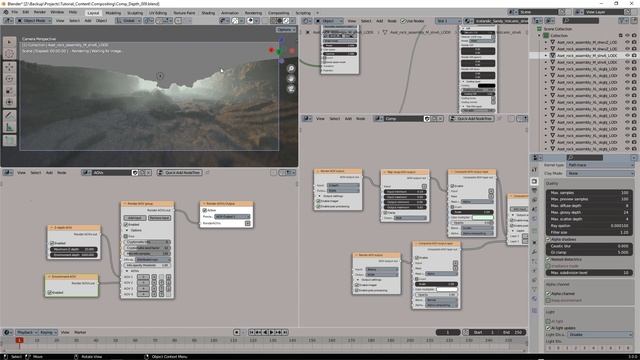Click the outliner filter funnel icon
The height and width of the screenshot is (360, 640).
623,20
